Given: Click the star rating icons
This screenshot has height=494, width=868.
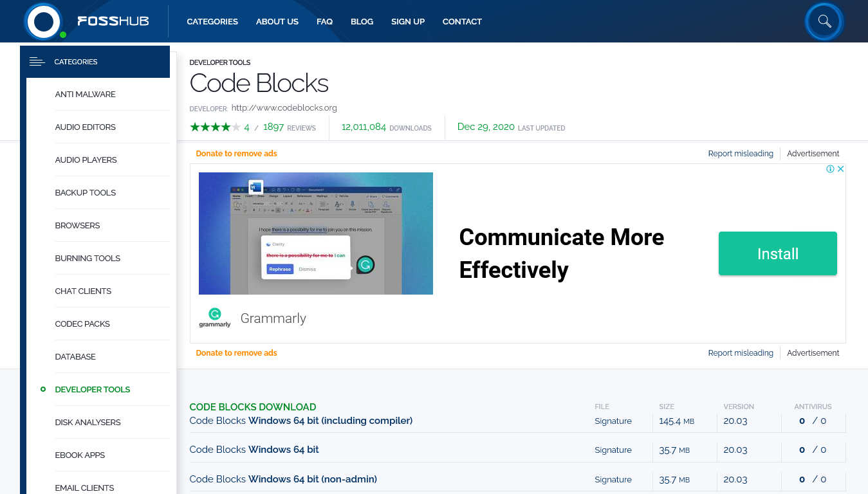Looking at the screenshot, I should pos(216,127).
